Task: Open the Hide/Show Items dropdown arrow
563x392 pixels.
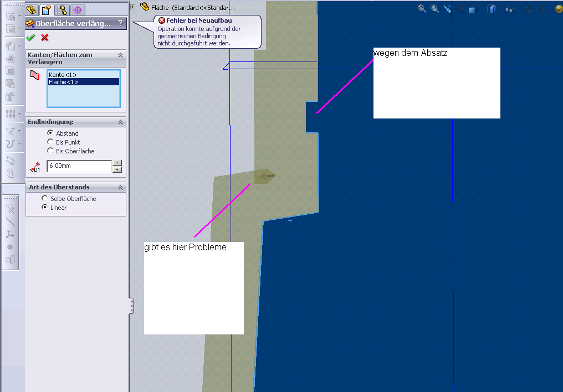Action: [x=518, y=9]
